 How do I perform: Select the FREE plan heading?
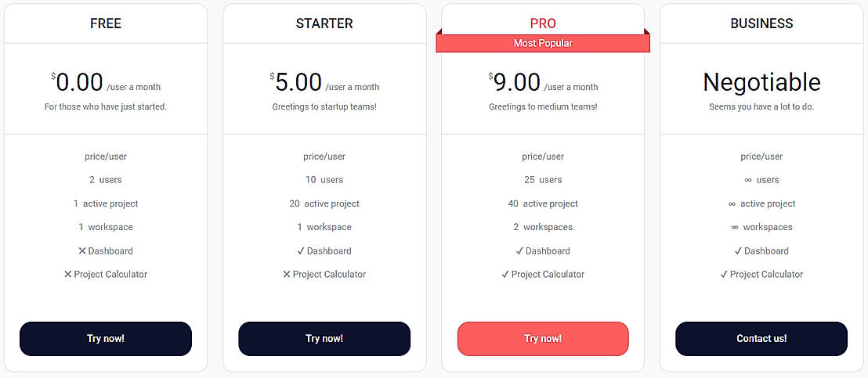click(x=106, y=23)
